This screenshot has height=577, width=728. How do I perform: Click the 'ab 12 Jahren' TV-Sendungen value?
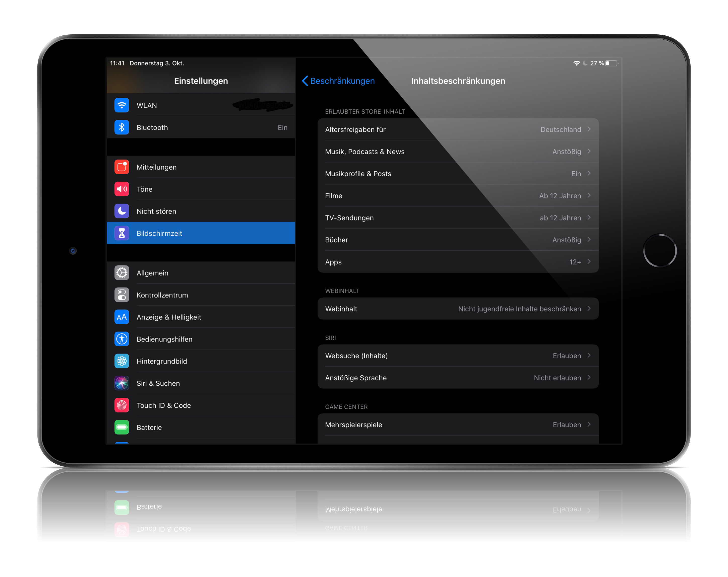coord(560,218)
